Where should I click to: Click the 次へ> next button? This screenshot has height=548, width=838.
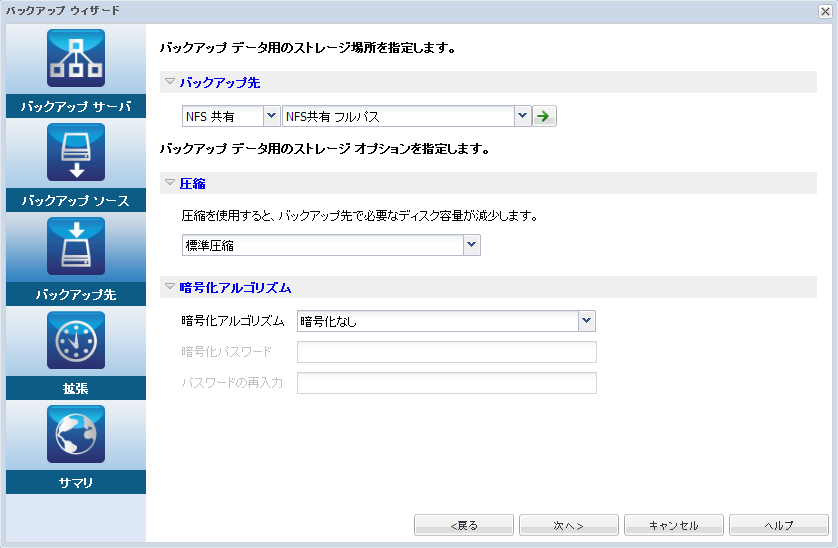(x=569, y=525)
